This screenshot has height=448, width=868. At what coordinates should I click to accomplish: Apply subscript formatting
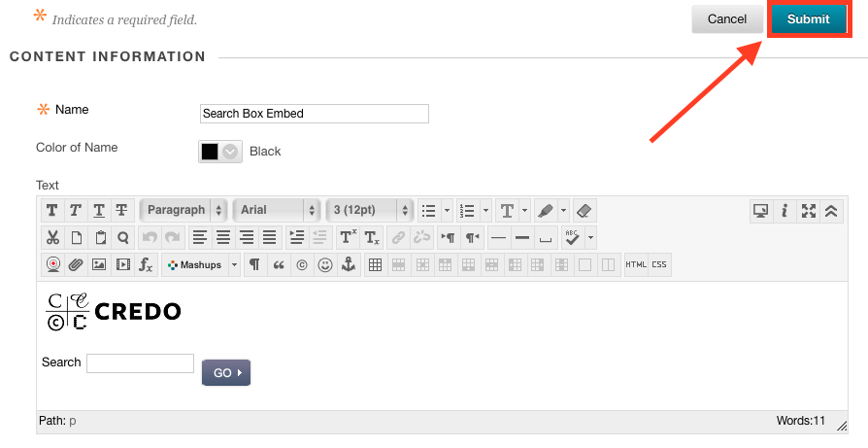[372, 237]
